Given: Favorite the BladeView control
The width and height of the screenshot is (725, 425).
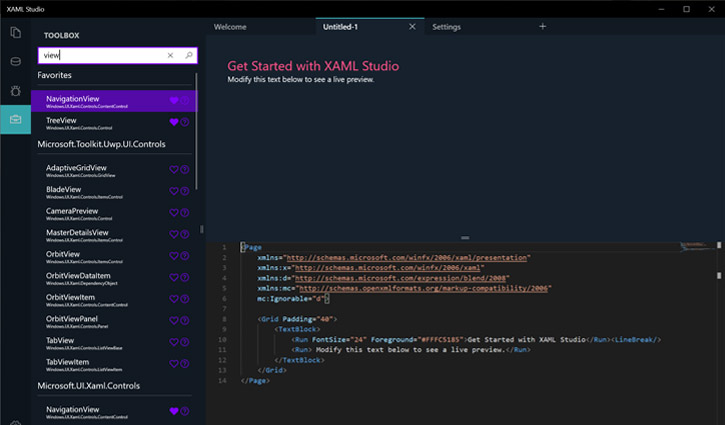Looking at the screenshot, I should pos(174,191).
